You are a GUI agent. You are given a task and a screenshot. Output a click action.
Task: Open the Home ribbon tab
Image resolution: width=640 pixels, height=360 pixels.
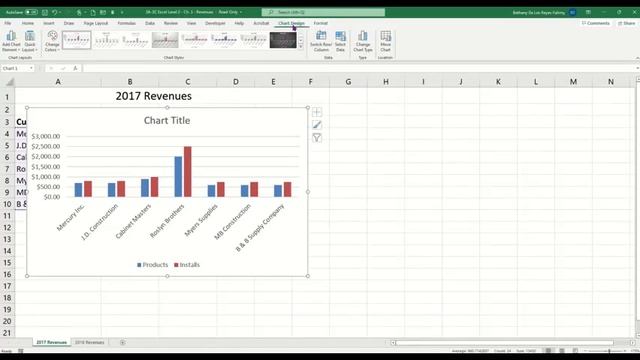[28, 23]
